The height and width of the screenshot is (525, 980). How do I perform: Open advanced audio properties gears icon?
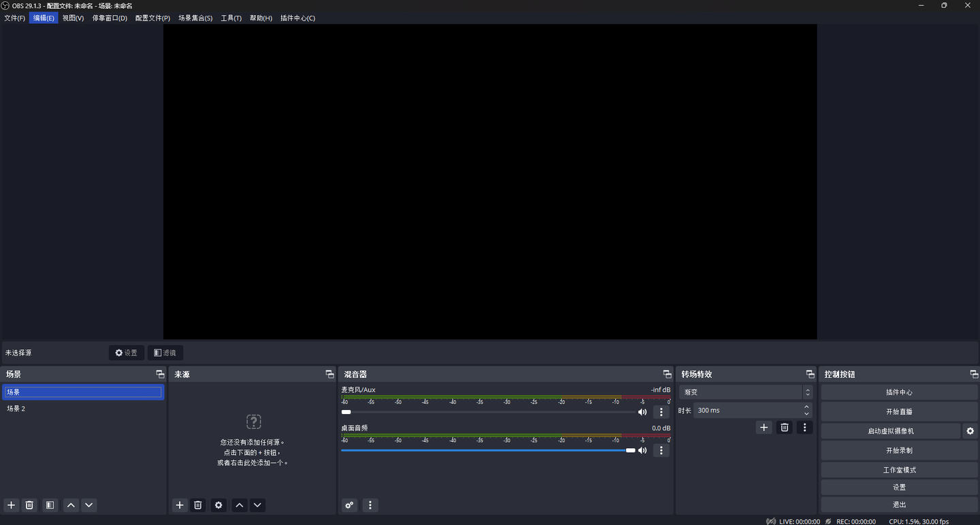pos(349,505)
